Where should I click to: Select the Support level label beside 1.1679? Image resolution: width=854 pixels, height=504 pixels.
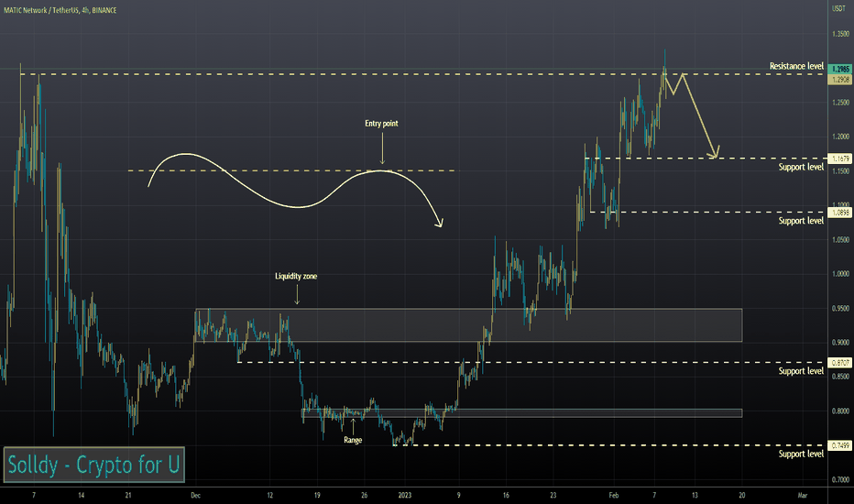point(801,168)
